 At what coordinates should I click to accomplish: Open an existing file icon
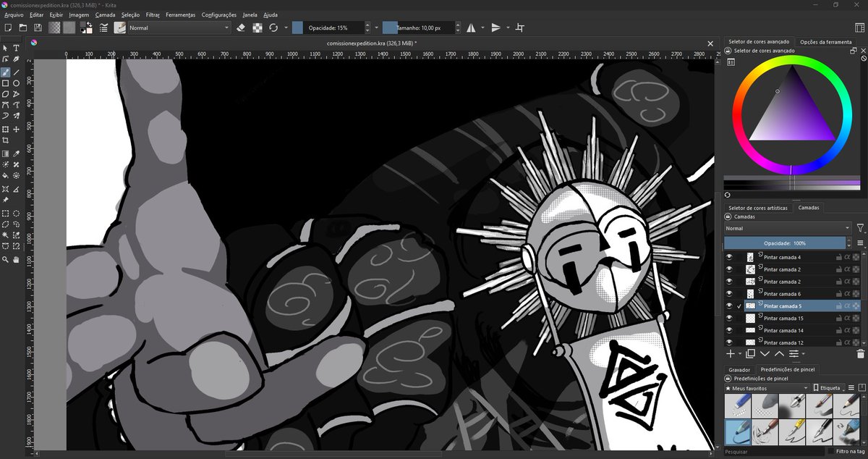22,28
